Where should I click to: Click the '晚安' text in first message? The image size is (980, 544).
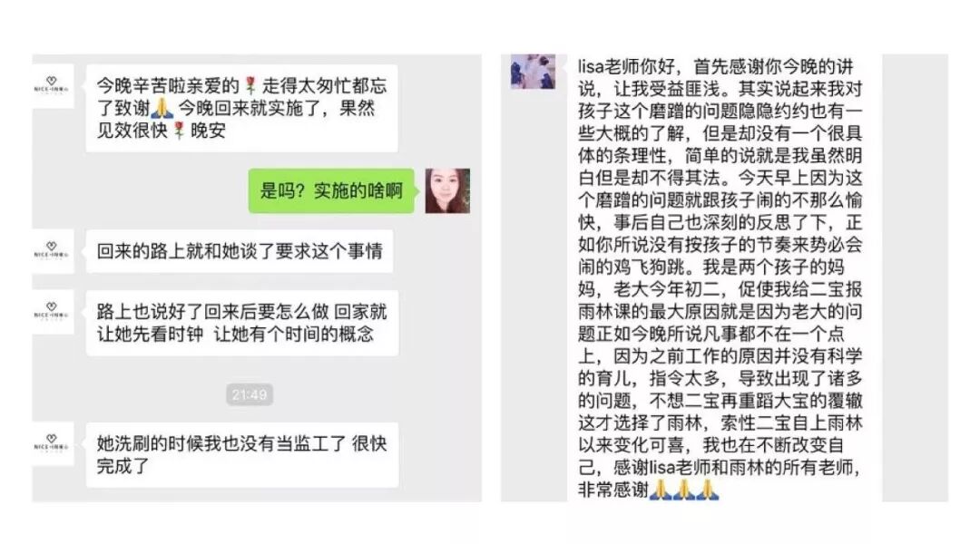[208, 131]
